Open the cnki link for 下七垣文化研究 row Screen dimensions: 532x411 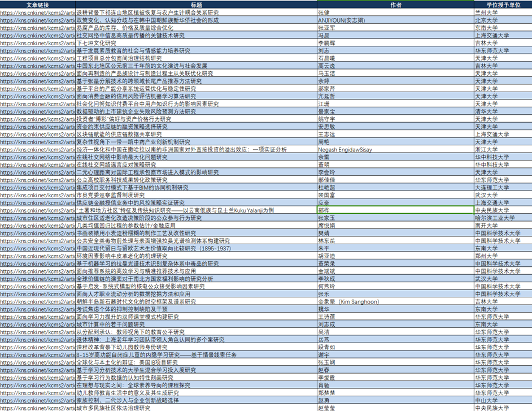pos(38,43)
